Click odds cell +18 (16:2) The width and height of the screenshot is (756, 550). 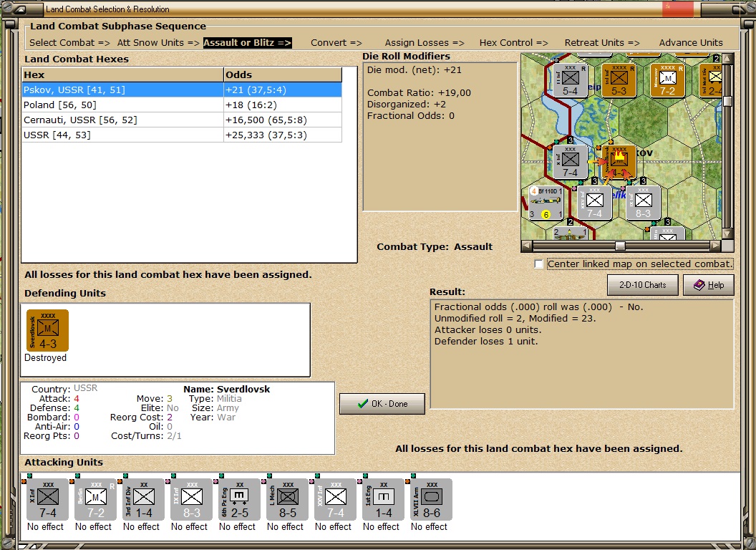coord(283,105)
